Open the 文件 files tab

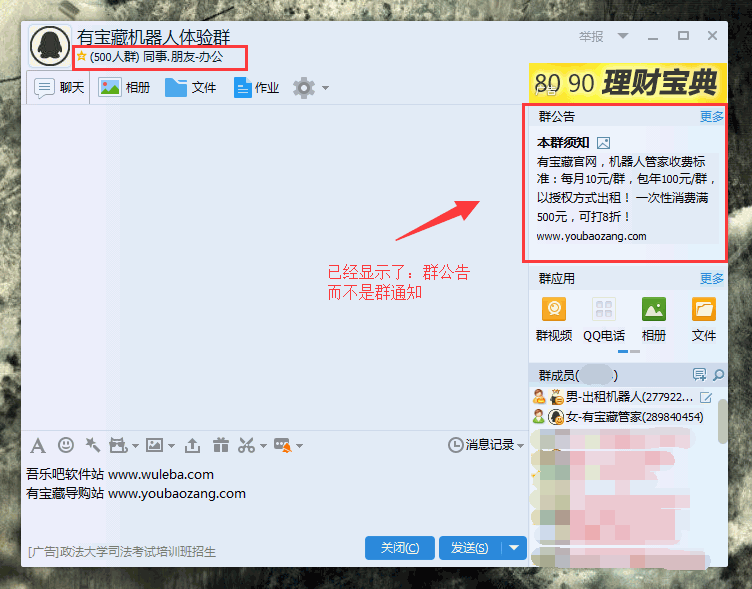pos(191,88)
